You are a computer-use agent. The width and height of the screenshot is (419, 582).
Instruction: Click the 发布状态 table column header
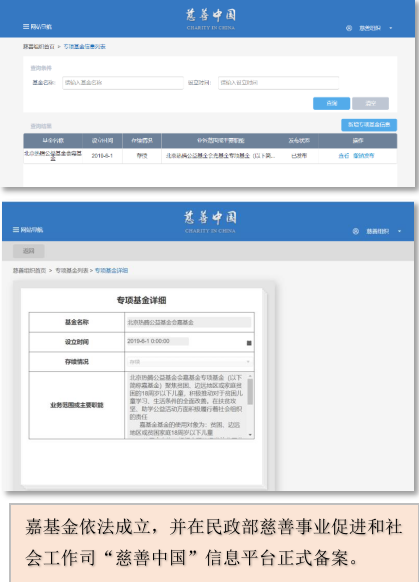coord(299,141)
